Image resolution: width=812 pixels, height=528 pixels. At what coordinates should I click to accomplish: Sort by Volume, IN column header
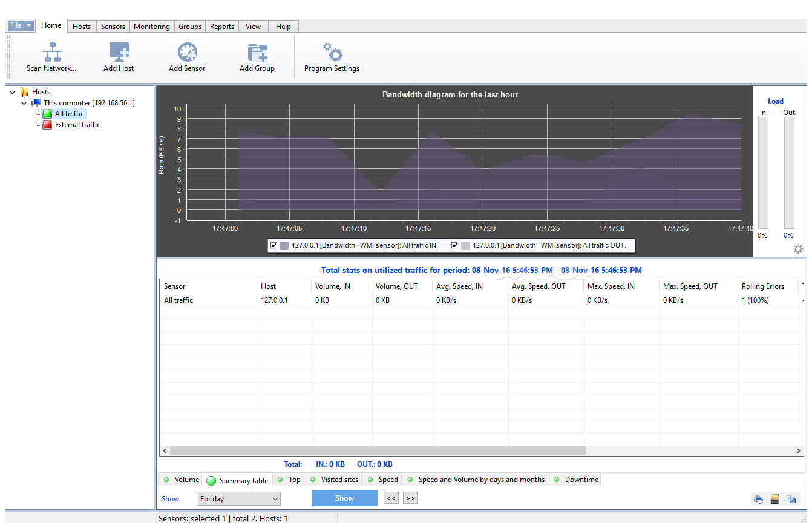[x=342, y=286]
